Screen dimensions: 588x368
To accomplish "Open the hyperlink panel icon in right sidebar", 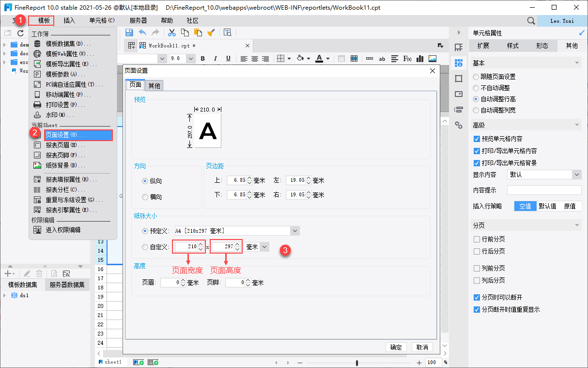I will click(458, 125).
